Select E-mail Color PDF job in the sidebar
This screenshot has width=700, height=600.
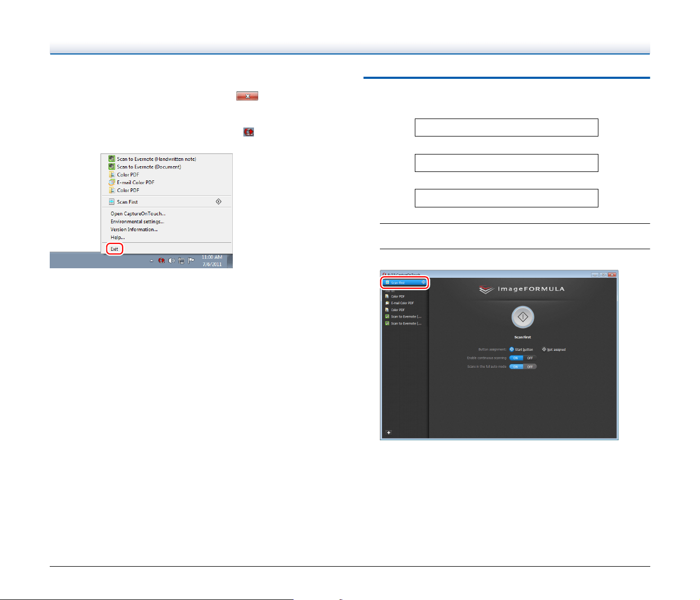[403, 303]
